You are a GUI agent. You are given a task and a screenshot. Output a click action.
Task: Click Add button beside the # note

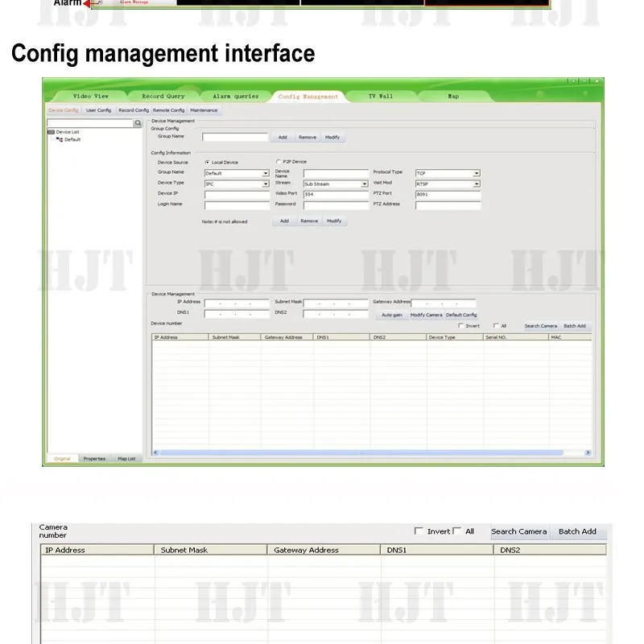284,221
